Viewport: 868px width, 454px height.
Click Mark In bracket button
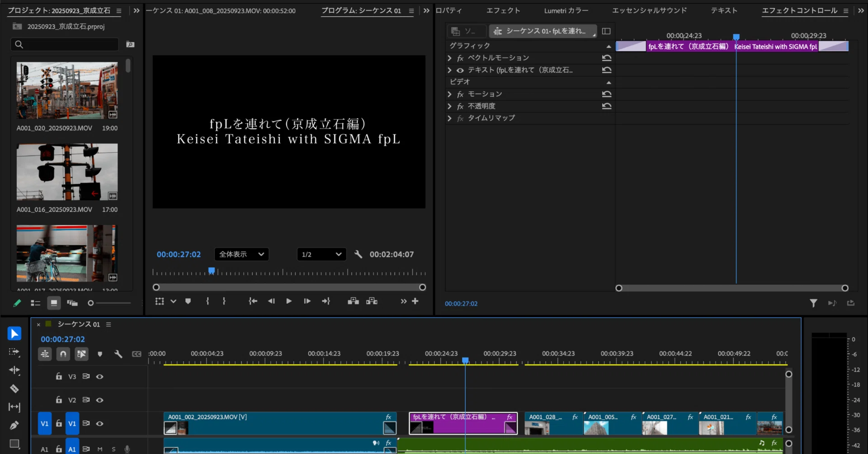208,301
